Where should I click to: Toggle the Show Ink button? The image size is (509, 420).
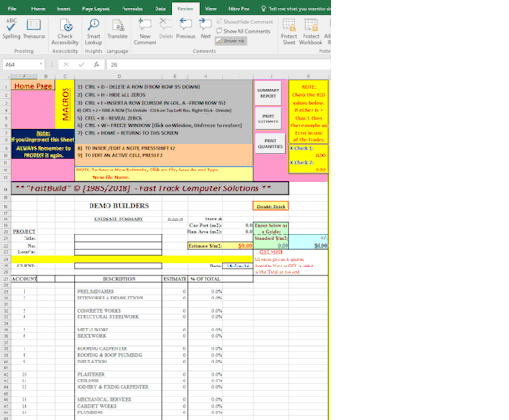pos(231,40)
